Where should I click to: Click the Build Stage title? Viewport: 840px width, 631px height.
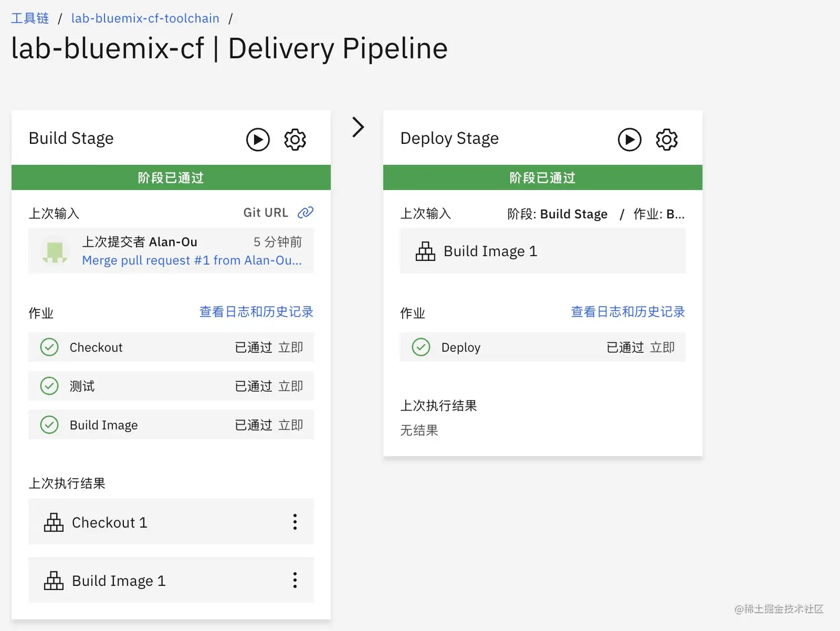point(71,138)
